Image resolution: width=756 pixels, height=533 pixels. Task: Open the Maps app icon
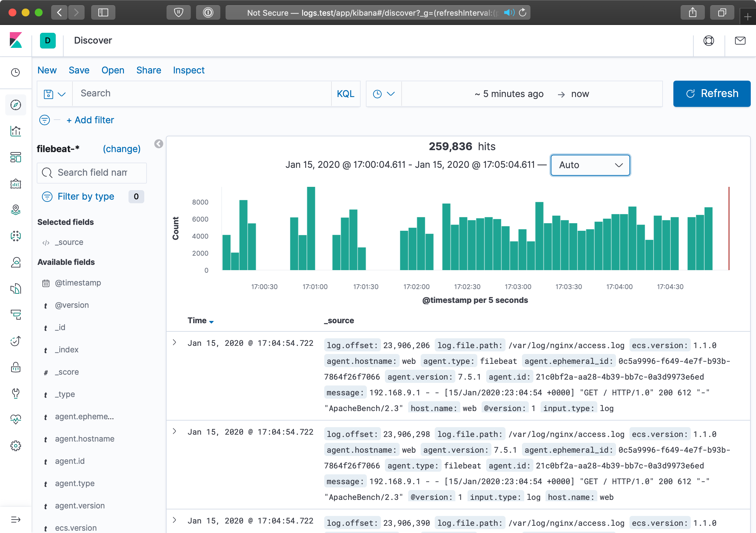(15, 210)
